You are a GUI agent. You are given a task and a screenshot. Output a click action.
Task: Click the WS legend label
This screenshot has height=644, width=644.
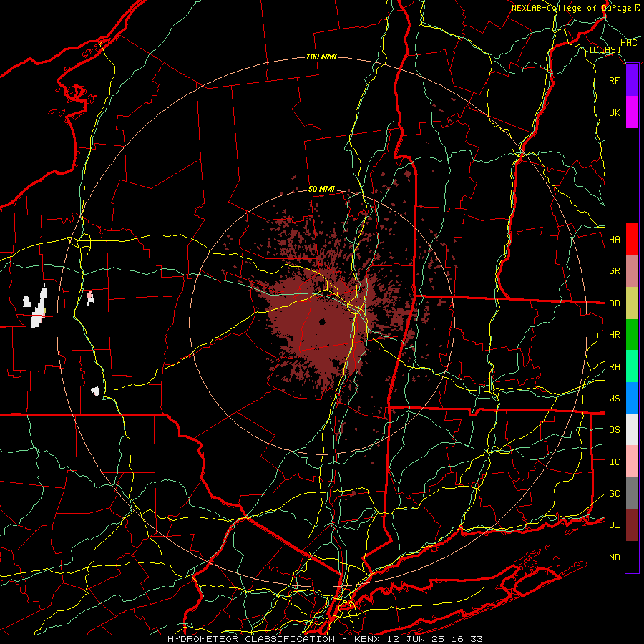(615, 399)
